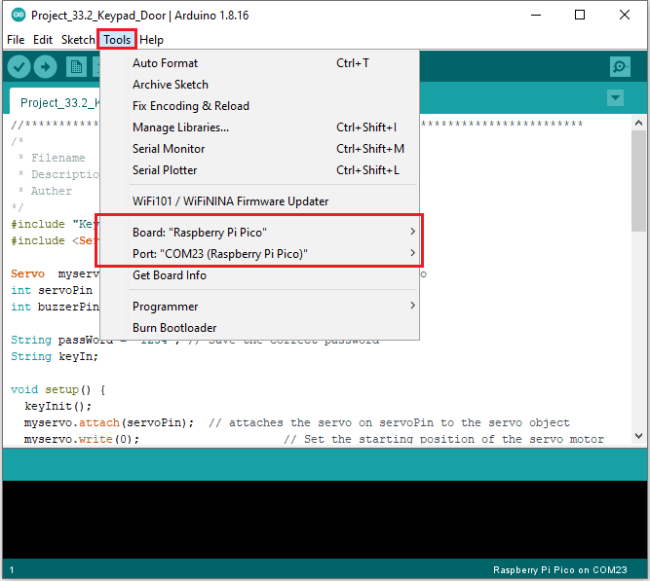Open the Edit menu
650x582 pixels.
[43, 40]
